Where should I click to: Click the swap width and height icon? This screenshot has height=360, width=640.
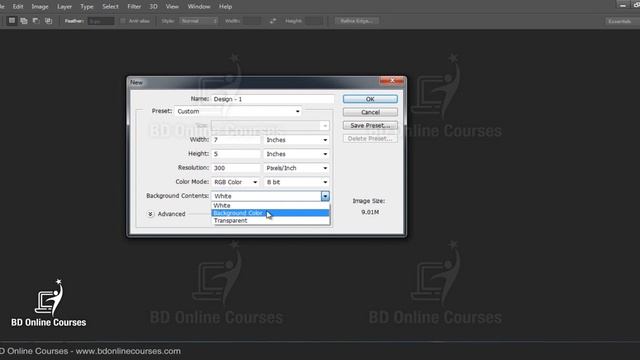273,21
